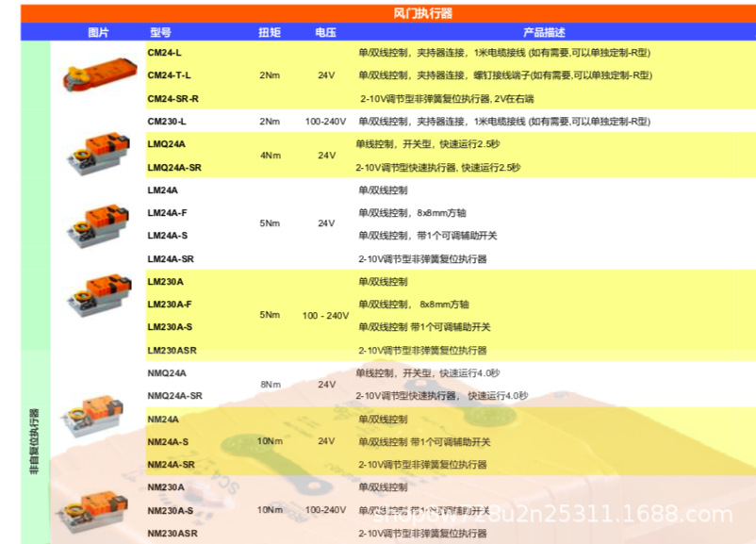The width and height of the screenshot is (756, 544).
Task: Click the 100 - 240V voltage of LM230A group
Action: pos(325,316)
